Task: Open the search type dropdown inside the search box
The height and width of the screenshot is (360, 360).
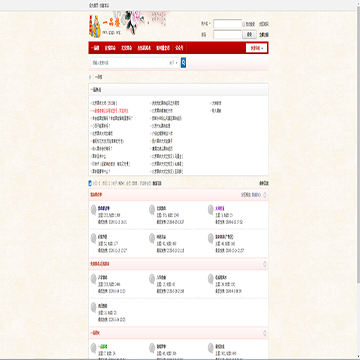Action: coord(173,63)
